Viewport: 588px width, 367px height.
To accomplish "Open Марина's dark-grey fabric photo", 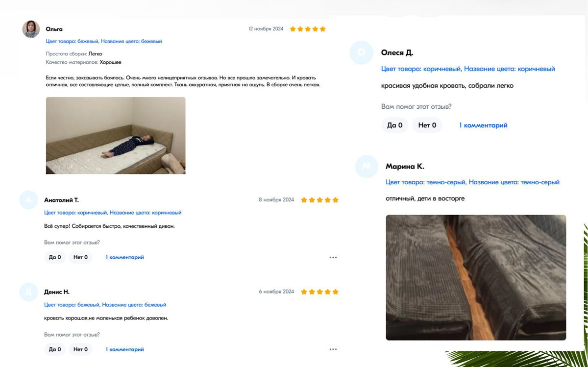I will (x=476, y=277).
